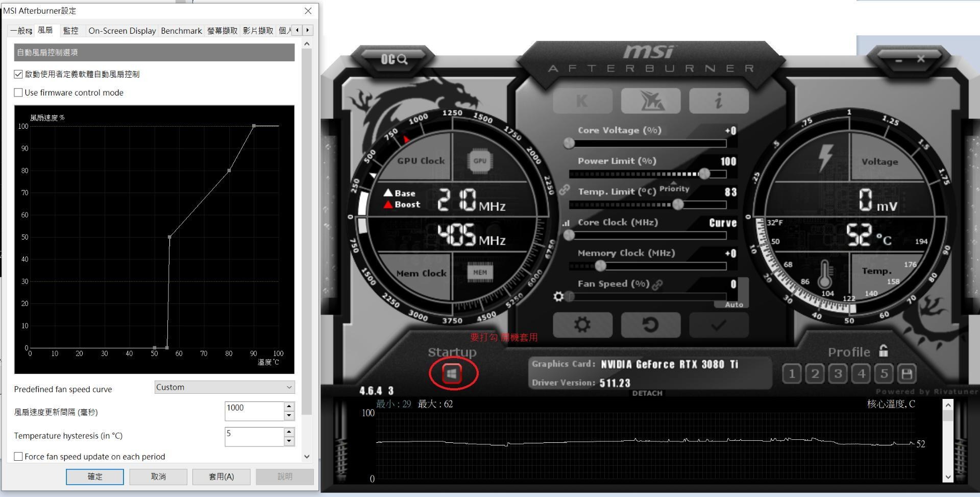Click the Power Limit slider handle
Viewport: 980px width, 497px height.
[x=704, y=174]
